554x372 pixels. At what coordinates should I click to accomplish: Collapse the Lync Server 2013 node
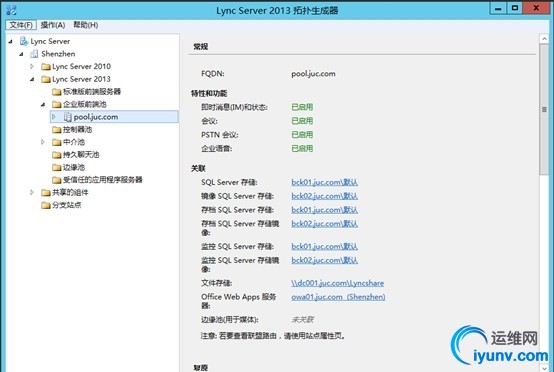tap(33, 79)
